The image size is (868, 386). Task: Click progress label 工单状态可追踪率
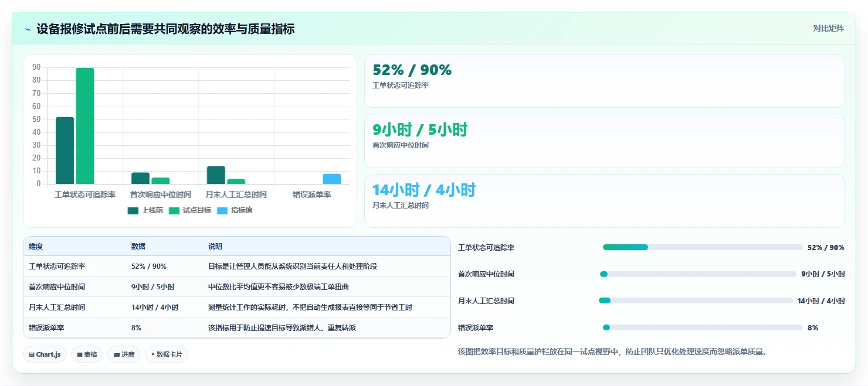tap(486, 248)
